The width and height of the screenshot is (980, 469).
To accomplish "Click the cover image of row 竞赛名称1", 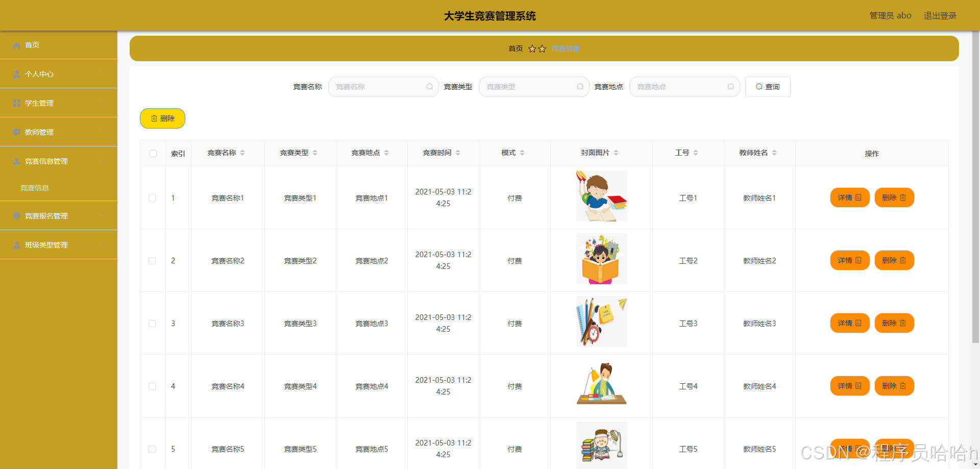I will point(602,196).
